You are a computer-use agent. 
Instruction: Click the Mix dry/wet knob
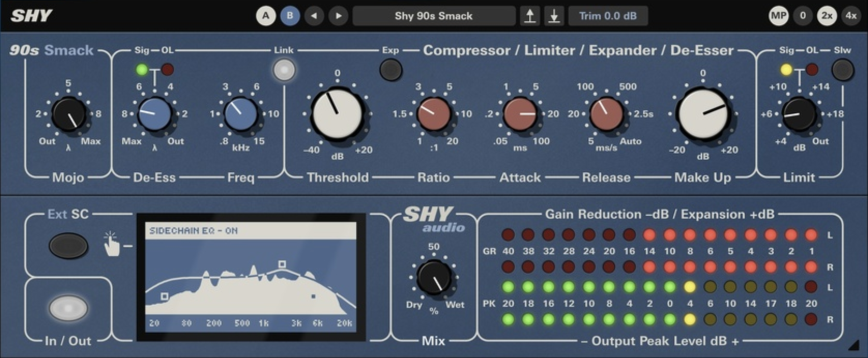pyautogui.click(x=434, y=277)
